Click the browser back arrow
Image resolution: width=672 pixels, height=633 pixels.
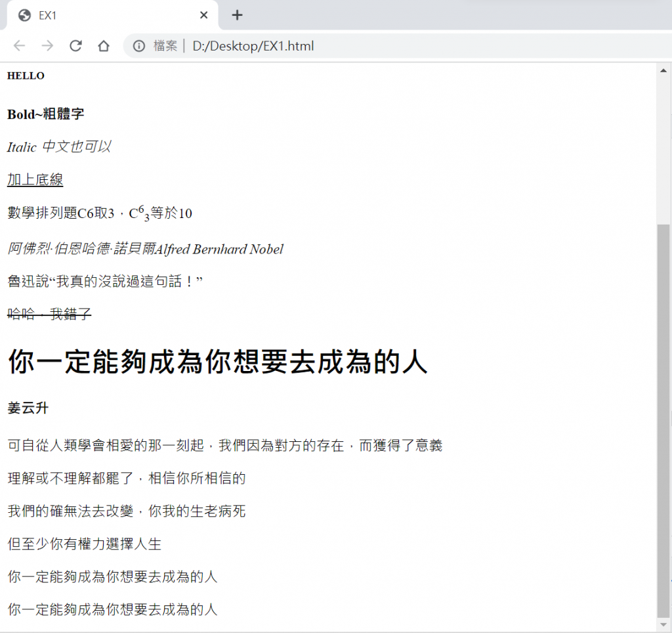(x=19, y=46)
